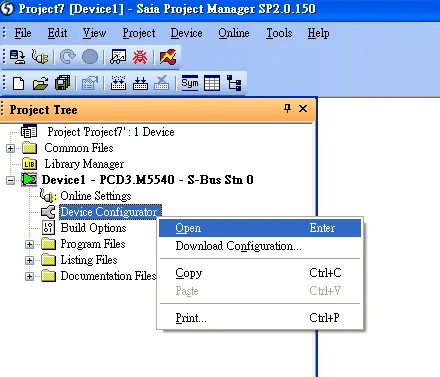The width and height of the screenshot is (440, 377).
Task: Select Build Options in the tree
Action: [x=93, y=228]
